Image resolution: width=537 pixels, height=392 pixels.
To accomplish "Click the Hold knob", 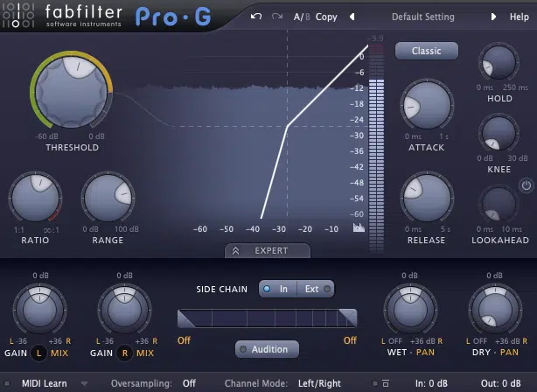I will pos(499,63).
